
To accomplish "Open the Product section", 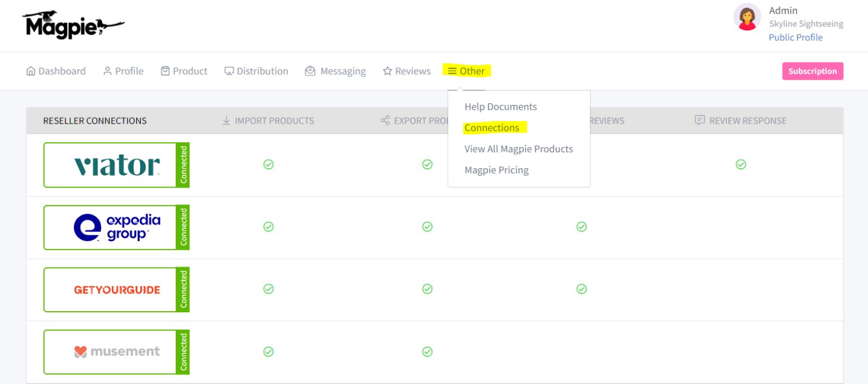I will [184, 71].
